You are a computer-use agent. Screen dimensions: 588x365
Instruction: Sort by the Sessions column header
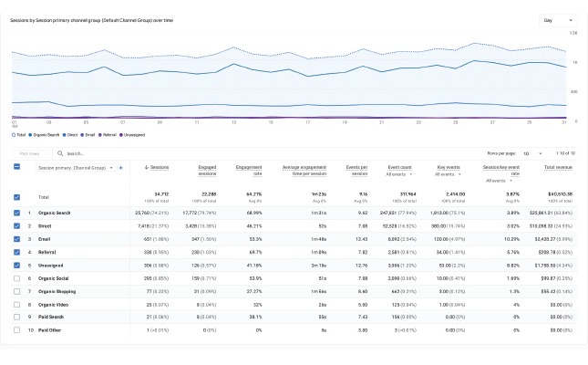pyautogui.click(x=160, y=167)
